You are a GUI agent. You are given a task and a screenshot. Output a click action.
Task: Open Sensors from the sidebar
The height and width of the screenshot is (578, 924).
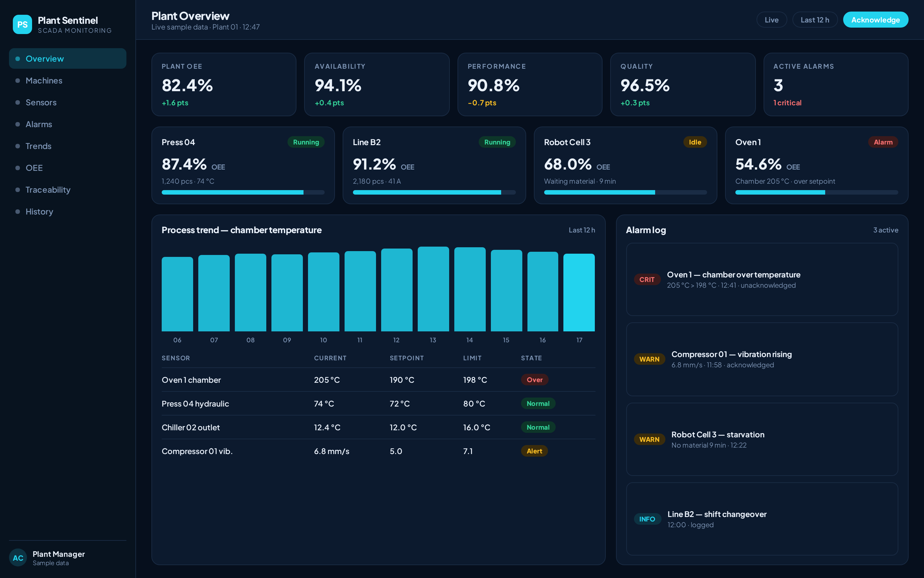(x=68, y=102)
